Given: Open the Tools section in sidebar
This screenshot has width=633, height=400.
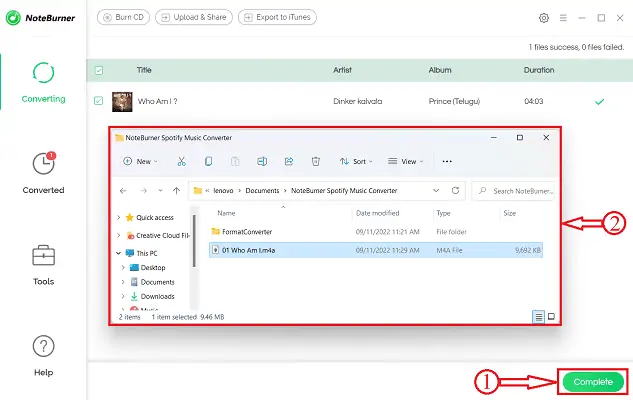Looking at the screenshot, I should 43,265.
